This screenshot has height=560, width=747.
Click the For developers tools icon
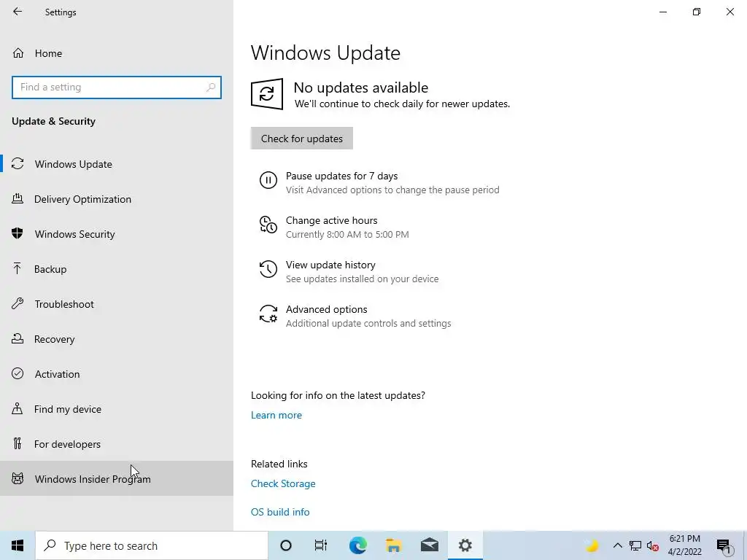(x=18, y=443)
